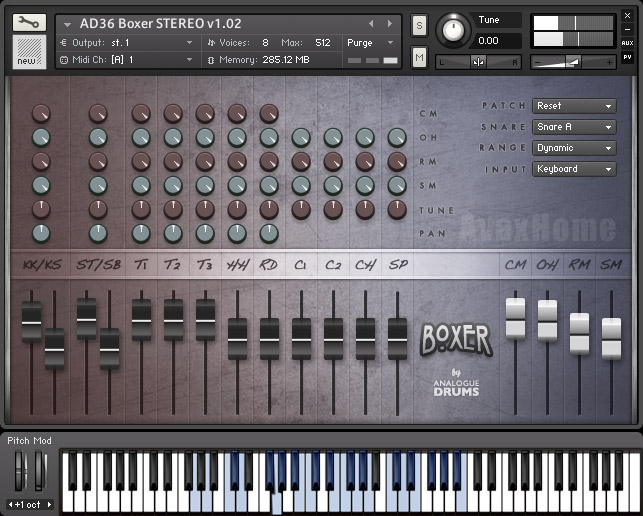Click the Pitch bend wheel
643x516 pixels.
tap(18, 471)
